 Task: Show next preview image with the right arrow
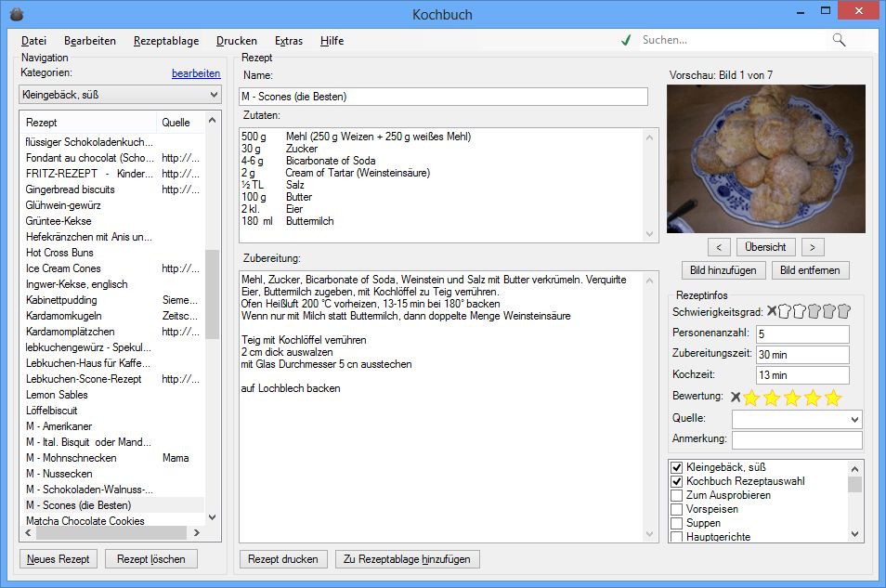[x=813, y=246]
